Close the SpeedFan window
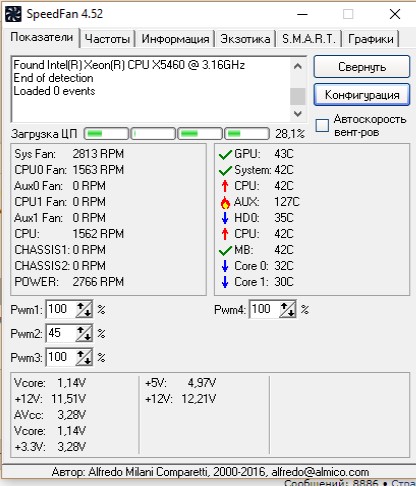This screenshot has height=487, width=416. (x=395, y=14)
